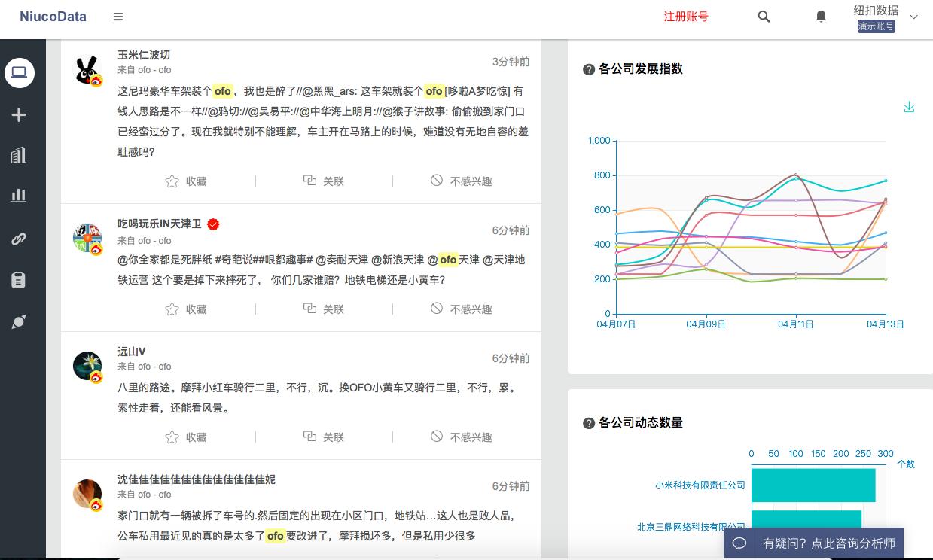Click 收藏 on the 吃喝玩乐IN天津卫 post
The width and height of the screenshot is (933, 560).
coord(186,309)
